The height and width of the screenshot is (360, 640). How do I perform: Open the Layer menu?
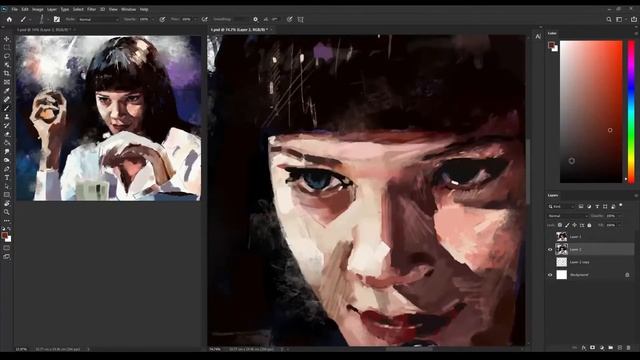click(x=52, y=9)
